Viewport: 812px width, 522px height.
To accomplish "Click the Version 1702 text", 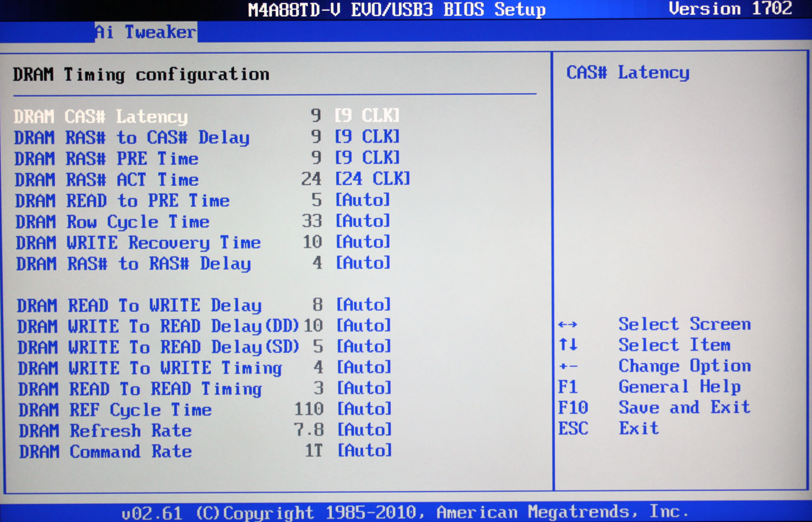I will tap(730, 9).
